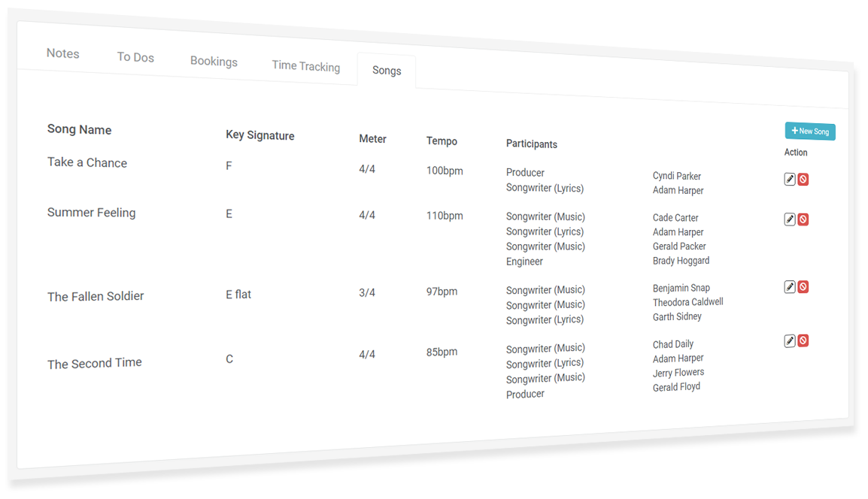
Task: Add a song with New Song button
Action: point(810,132)
